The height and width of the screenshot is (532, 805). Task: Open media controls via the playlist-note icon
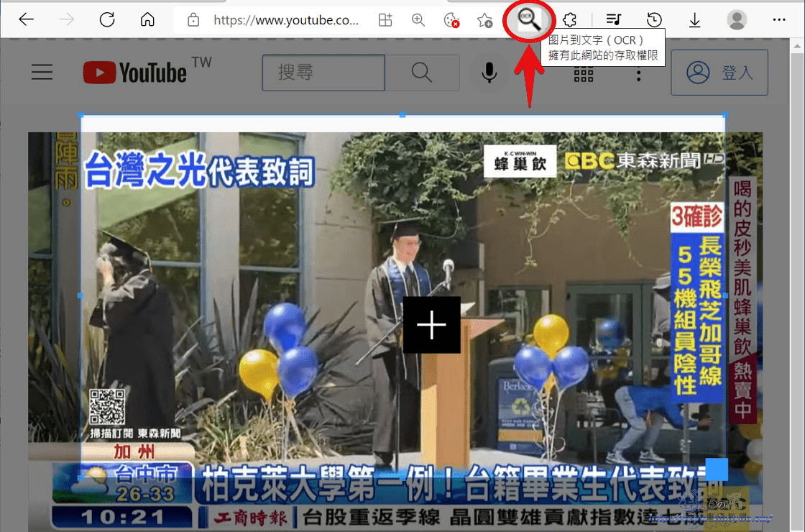coord(612,19)
